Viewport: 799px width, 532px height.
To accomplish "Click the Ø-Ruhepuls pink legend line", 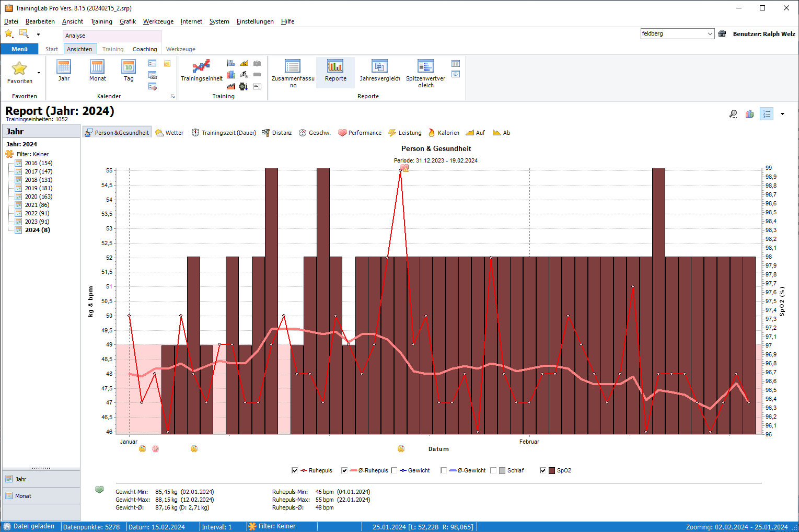I will (x=353, y=470).
